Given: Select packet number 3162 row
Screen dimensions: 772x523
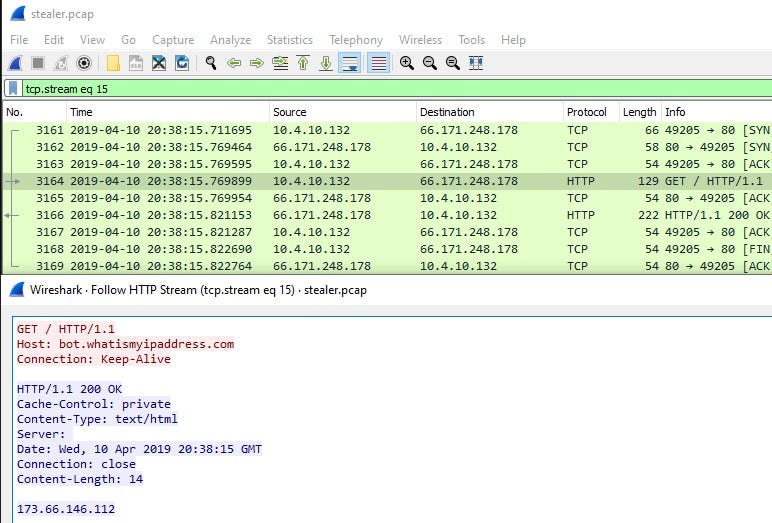Looking at the screenshot, I should (388, 147).
